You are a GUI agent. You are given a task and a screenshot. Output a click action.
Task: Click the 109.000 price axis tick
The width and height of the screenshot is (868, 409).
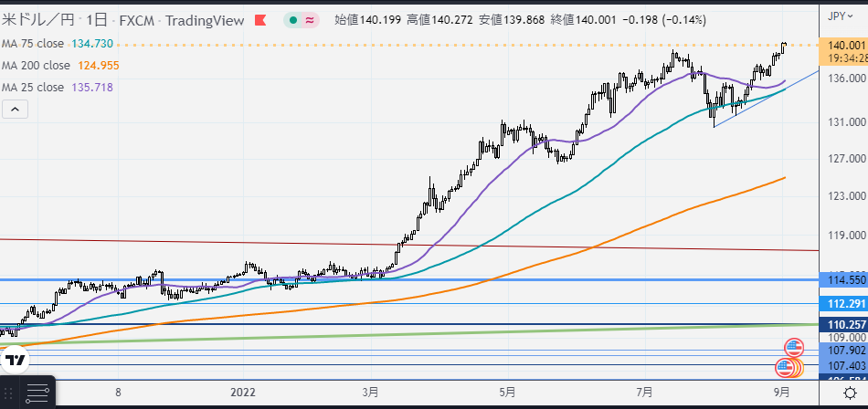pyautogui.click(x=847, y=338)
